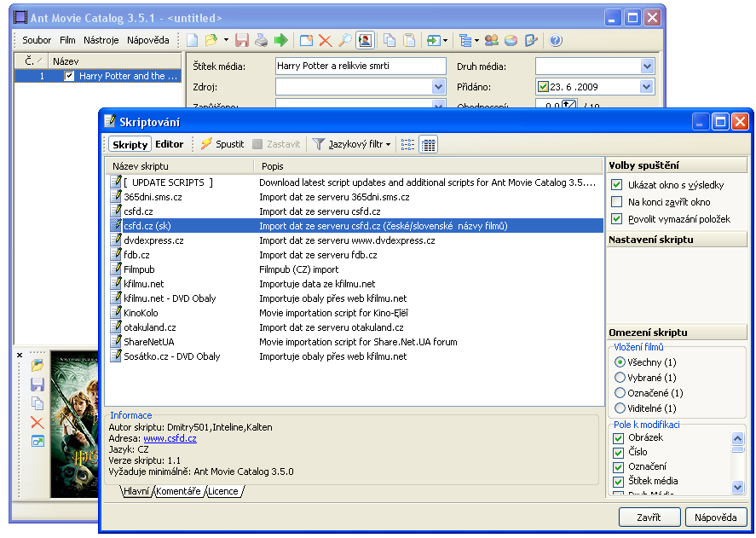Viewport: 756px width, 538px height.
Task: Click the 'Pole k modifikaci' list scrollbar down arrow
Action: [x=738, y=487]
